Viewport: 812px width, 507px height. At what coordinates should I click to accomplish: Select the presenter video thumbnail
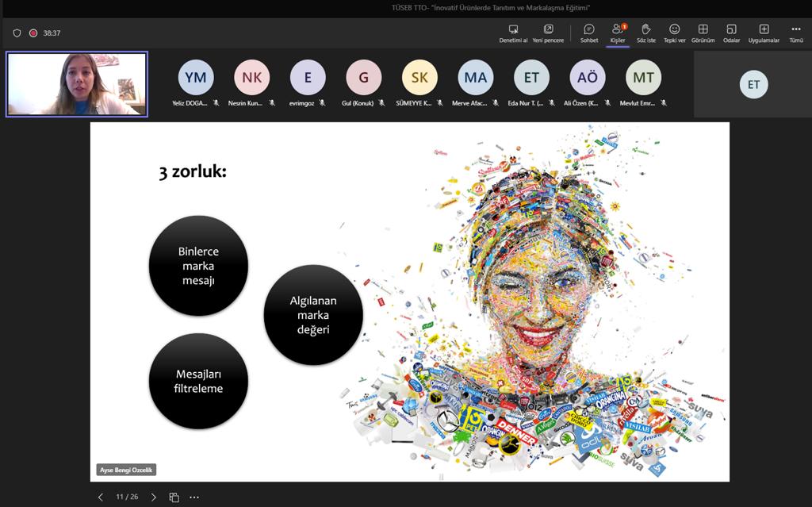(77, 84)
